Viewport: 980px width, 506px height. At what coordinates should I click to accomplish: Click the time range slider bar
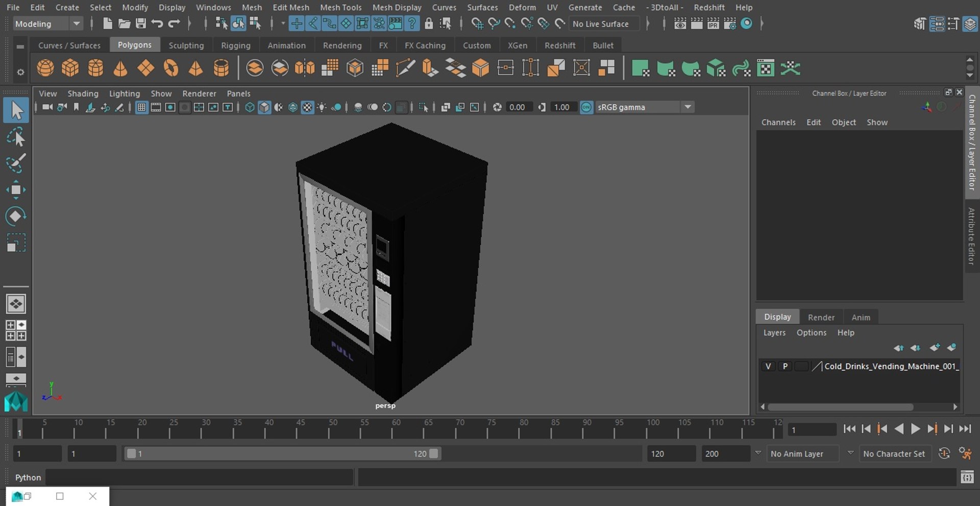[x=283, y=453]
